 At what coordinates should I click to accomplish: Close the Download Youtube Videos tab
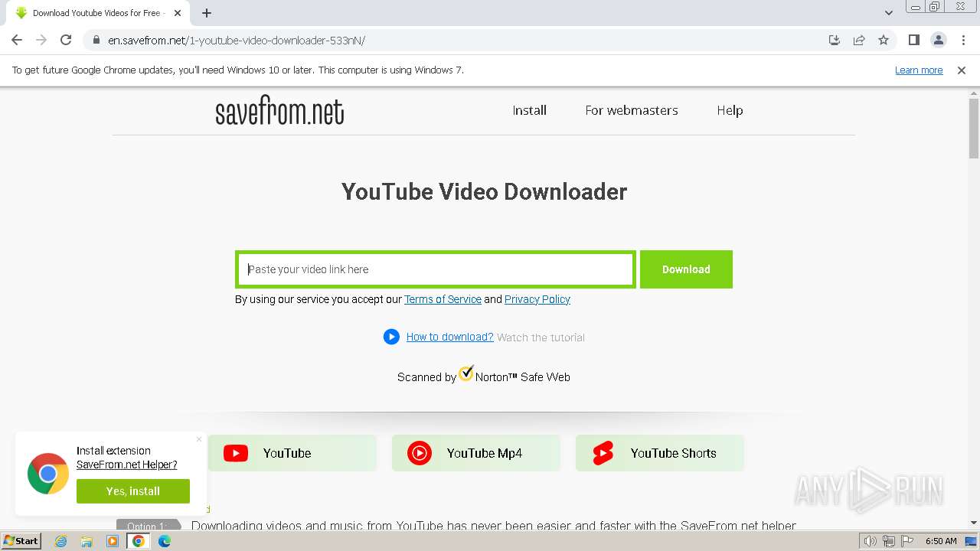(x=178, y=13)
